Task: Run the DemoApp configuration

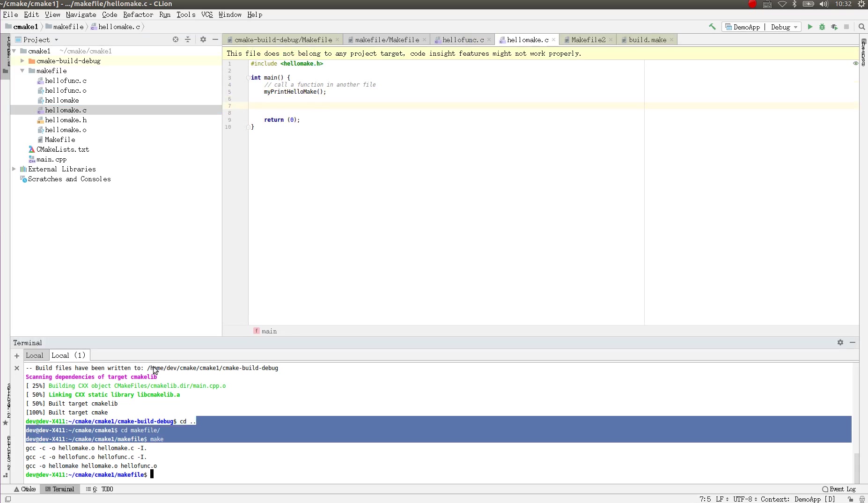Action: point(810,27)
